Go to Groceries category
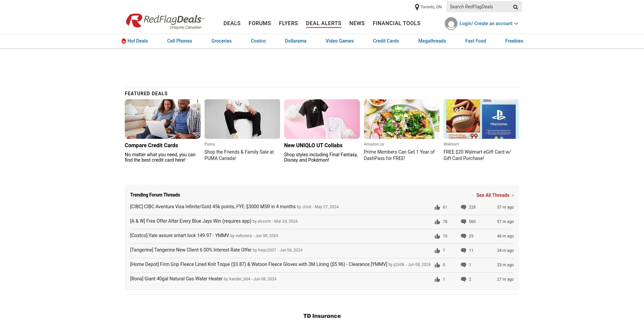Image resolution: width=644 pixels, height=333 pixels. 221,41
